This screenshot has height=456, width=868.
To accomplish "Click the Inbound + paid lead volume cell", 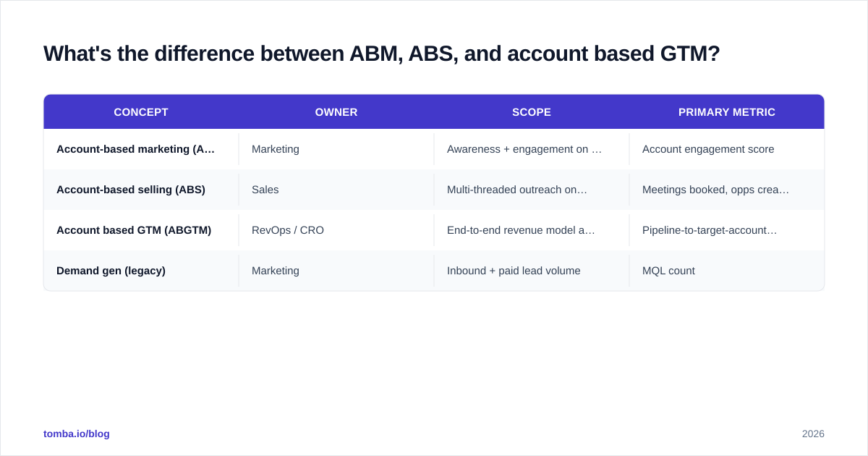I will click(532, 271).
